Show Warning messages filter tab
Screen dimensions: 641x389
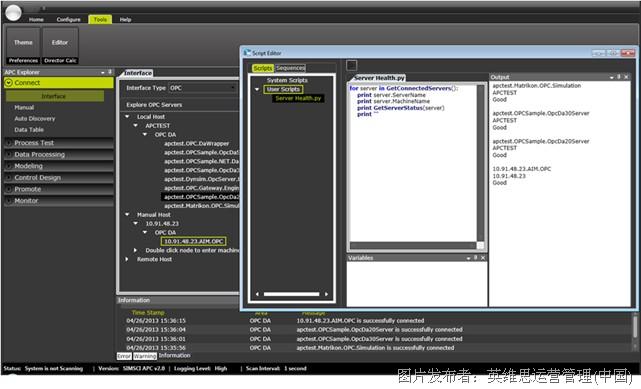[x=145, y=356]
